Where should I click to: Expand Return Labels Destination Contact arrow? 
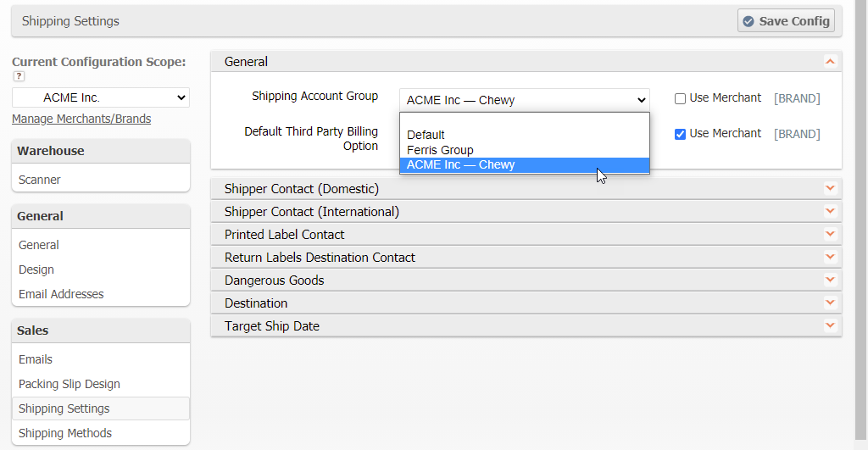[x=830, y=258]
